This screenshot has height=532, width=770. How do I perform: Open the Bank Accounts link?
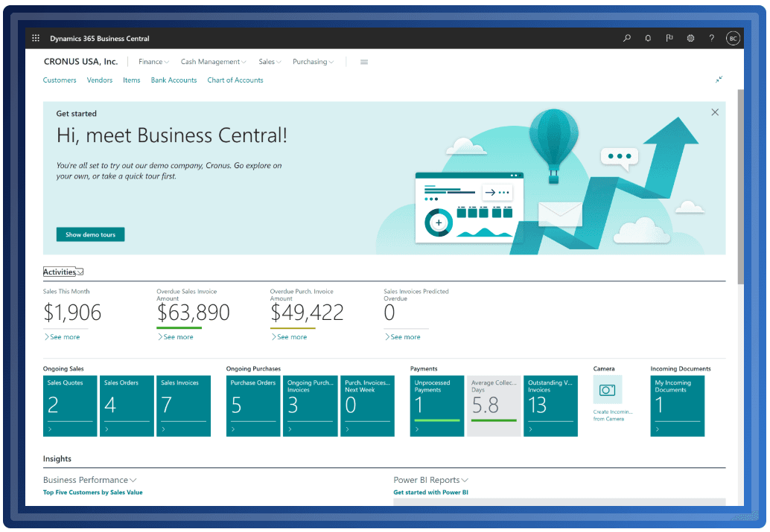pos(174,80)
